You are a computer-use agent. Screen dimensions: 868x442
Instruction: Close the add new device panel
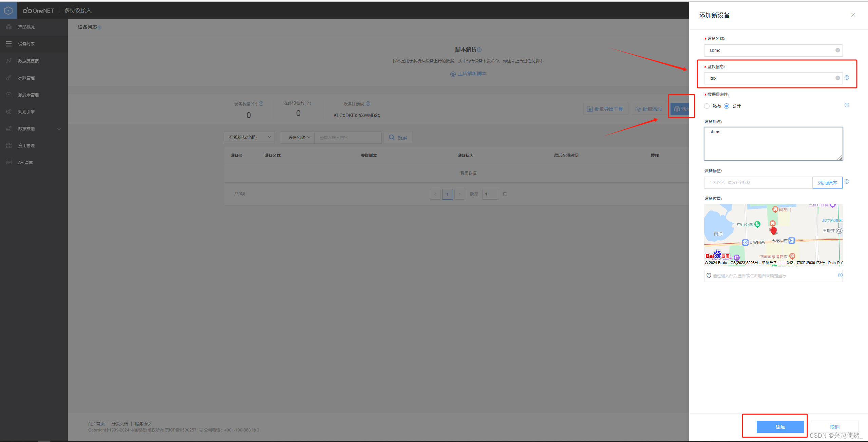pos(853,15)
